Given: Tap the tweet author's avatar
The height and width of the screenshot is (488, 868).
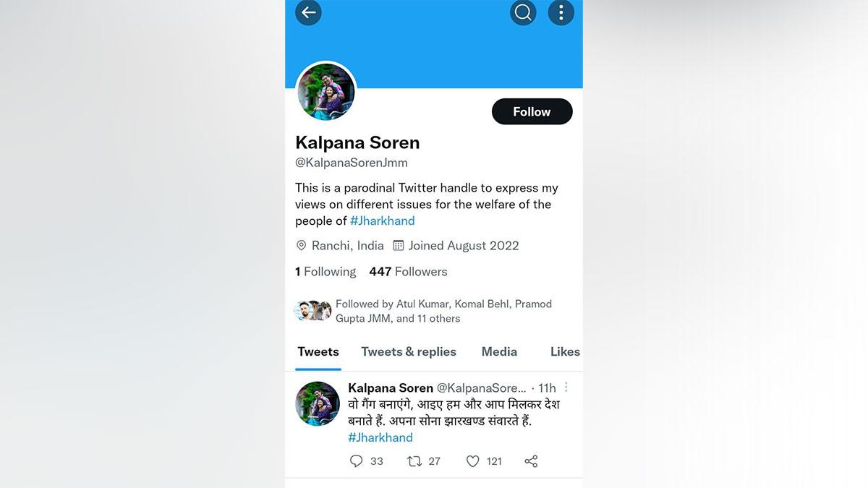Looking at the screenshot, I should (318, 403).
